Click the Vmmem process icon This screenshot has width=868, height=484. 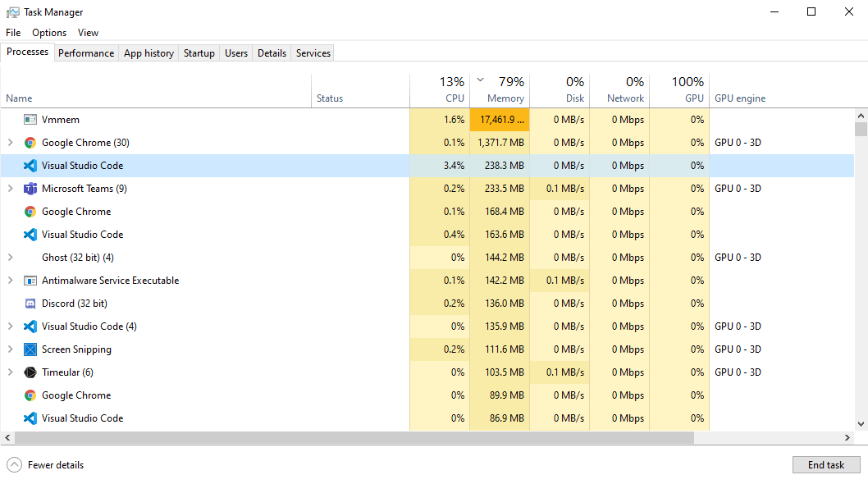click(x=30, y=120)
